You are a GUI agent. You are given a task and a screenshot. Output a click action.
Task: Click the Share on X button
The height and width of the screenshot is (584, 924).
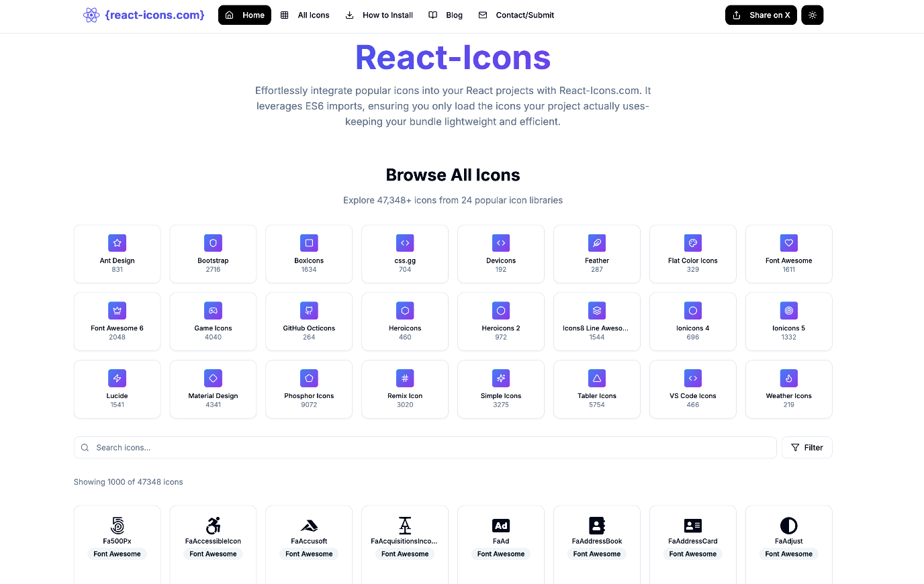761,15
